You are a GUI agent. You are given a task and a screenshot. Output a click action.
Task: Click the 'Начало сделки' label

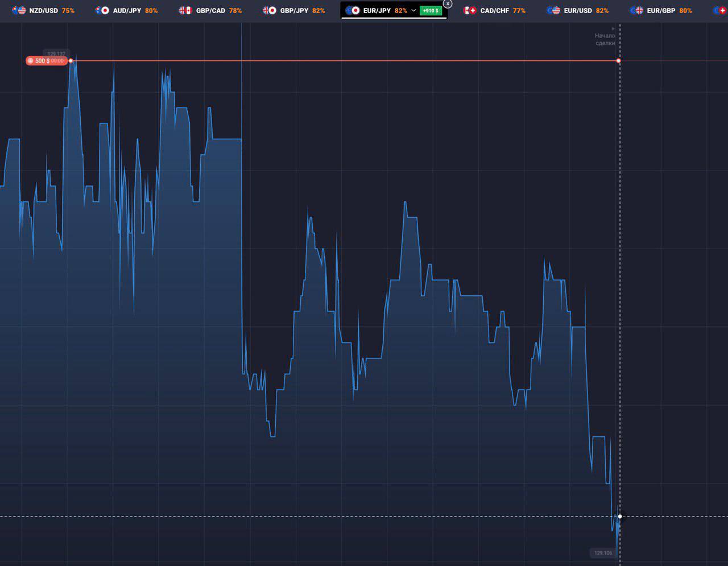click(605, 39)
